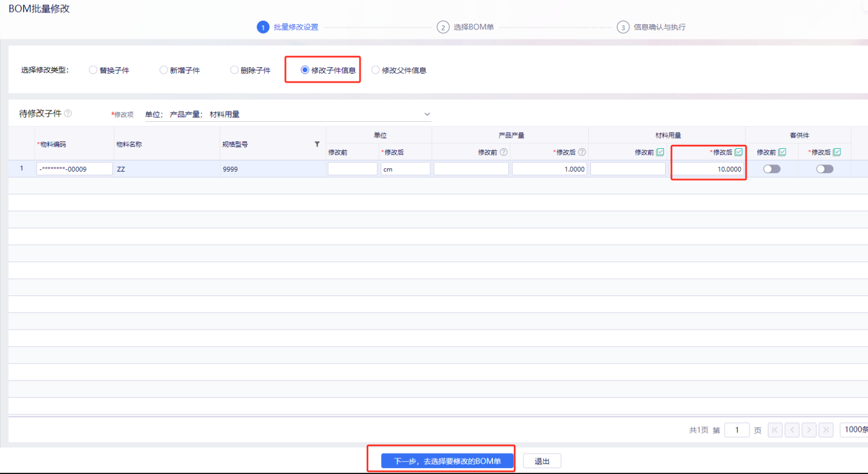Click the 单位 修改后 field containing cm

click(x=405, y=169)
